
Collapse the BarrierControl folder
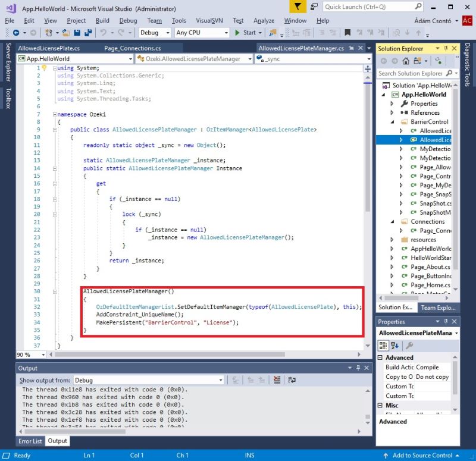(392, 121)
